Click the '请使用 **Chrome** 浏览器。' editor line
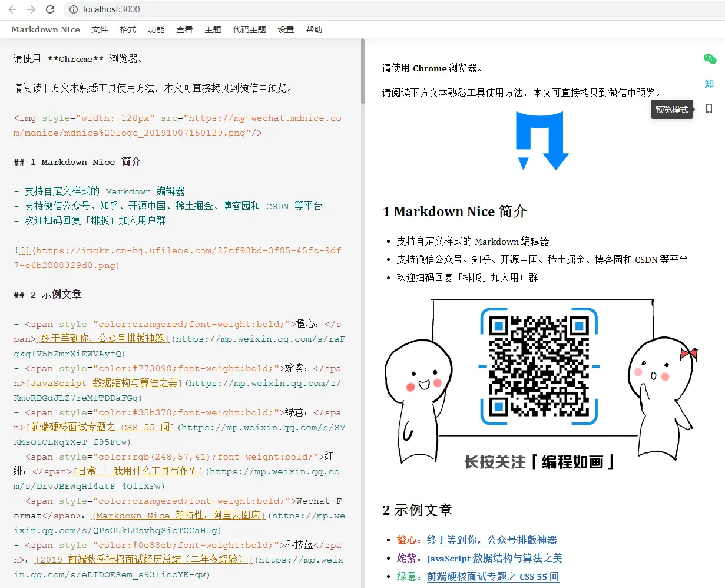 [78, 59]
